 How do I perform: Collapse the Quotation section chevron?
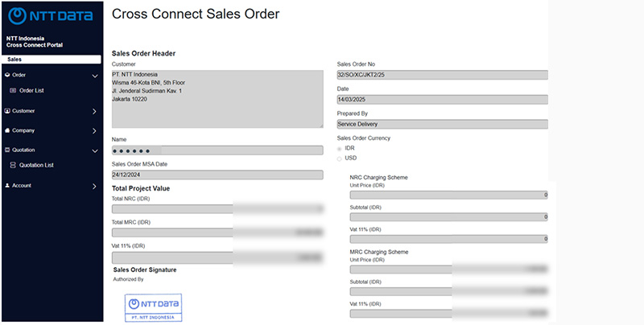point(94,150)
